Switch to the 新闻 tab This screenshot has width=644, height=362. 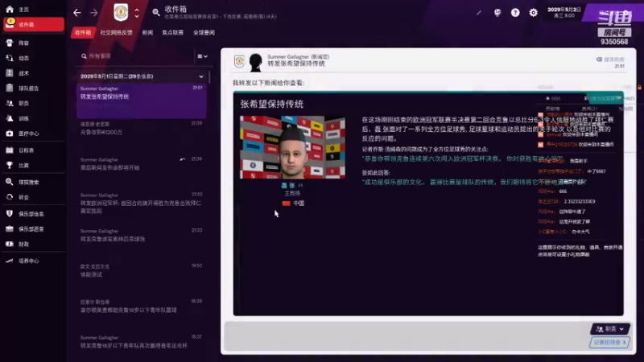point(147,32)
